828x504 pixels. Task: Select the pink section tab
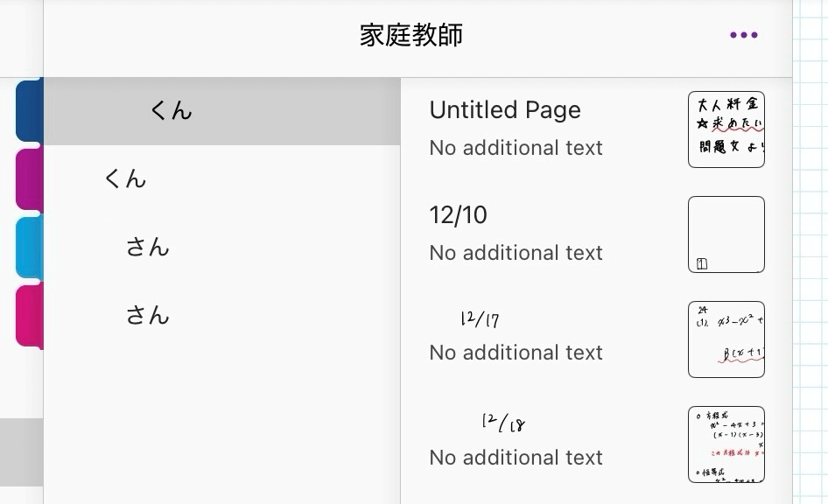tap(29, 316)
